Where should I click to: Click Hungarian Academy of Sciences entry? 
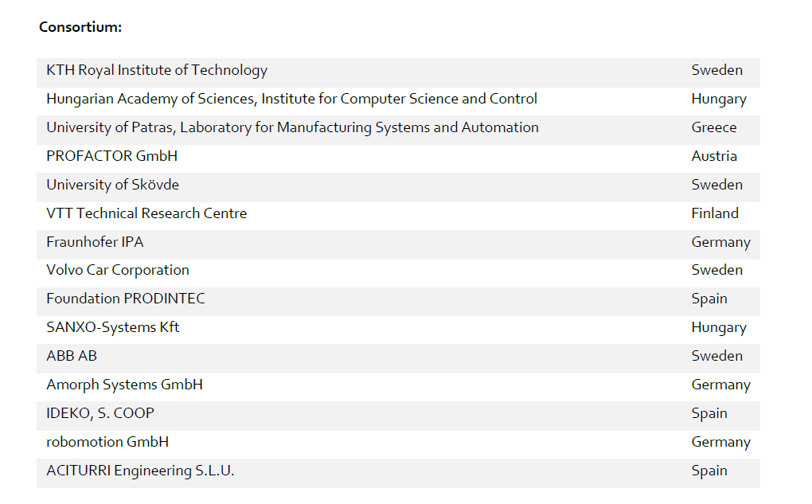click(x=291, y=99)
